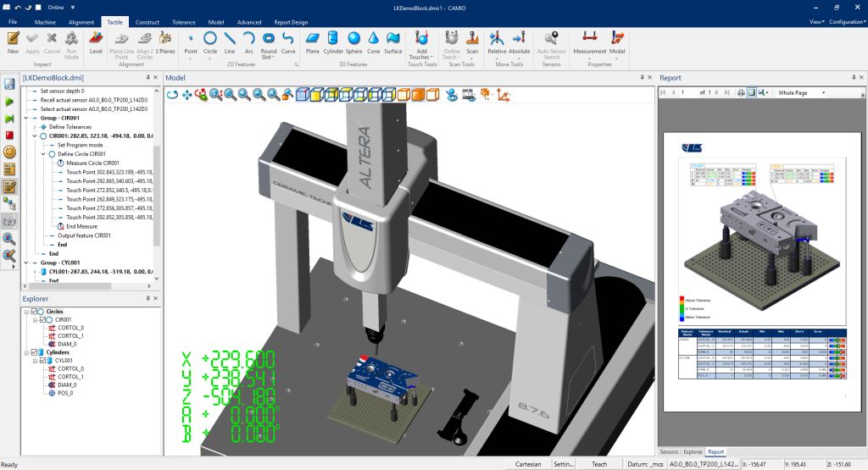Select POS_0 item in Explorer tree
The image size is (868, 470).
coord(65,393)
